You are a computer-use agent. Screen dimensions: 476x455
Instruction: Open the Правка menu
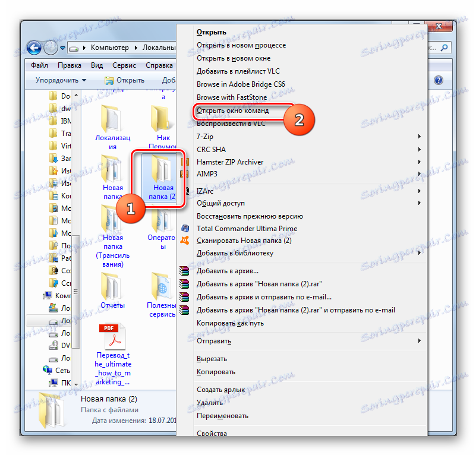tap(70, 65)
